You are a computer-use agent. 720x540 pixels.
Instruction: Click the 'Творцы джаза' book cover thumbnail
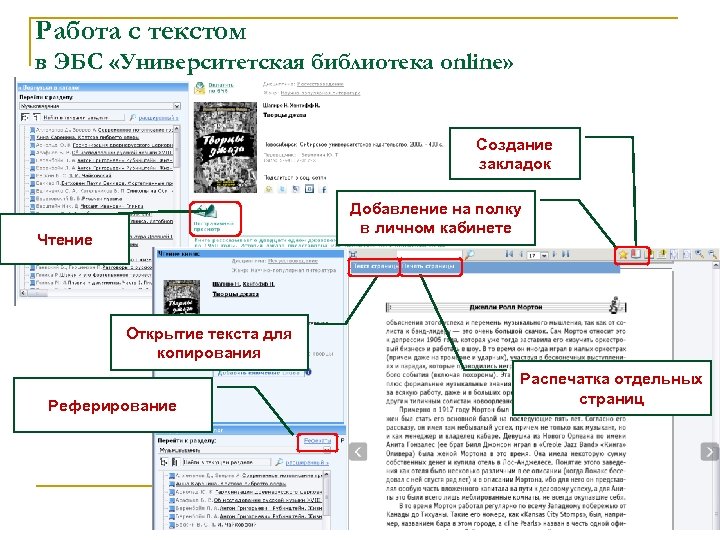[225, 147]
